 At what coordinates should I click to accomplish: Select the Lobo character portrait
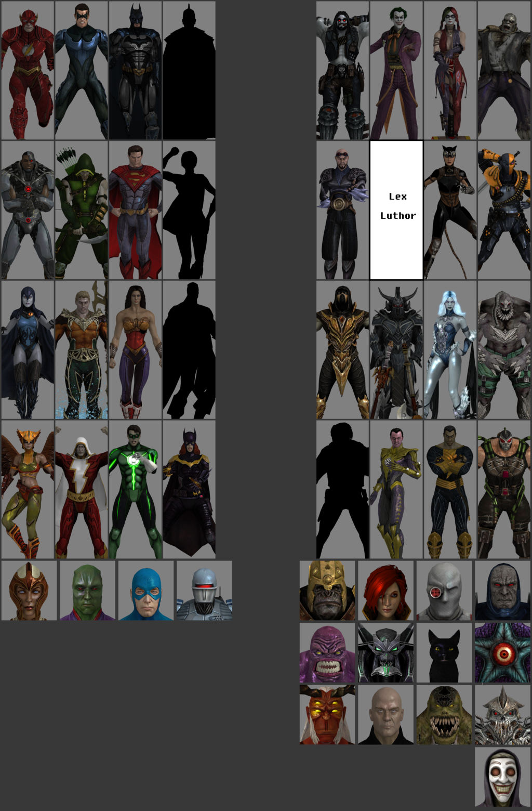tap(343, 70)
